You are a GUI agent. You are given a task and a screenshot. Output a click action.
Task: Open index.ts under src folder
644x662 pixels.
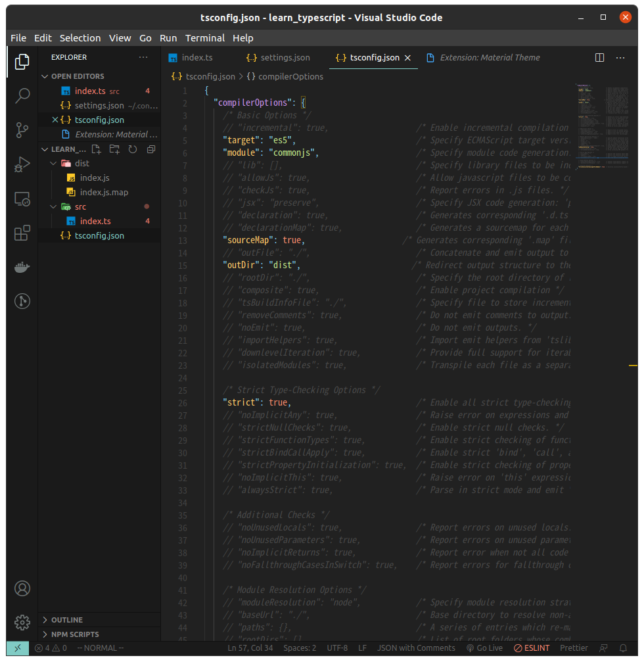pos(95,222)
